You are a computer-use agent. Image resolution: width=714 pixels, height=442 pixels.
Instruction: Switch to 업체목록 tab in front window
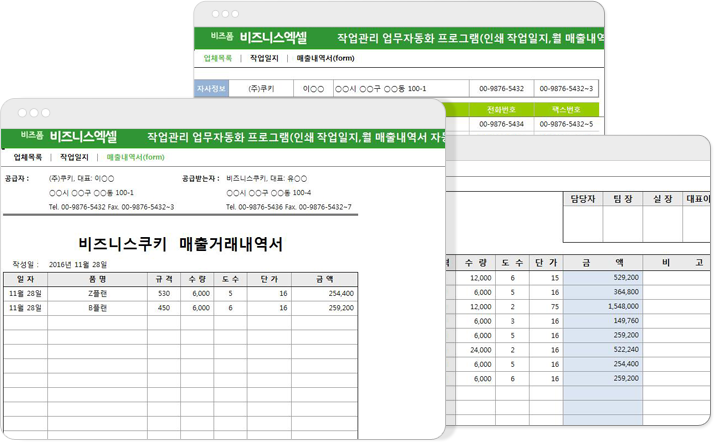28,157
